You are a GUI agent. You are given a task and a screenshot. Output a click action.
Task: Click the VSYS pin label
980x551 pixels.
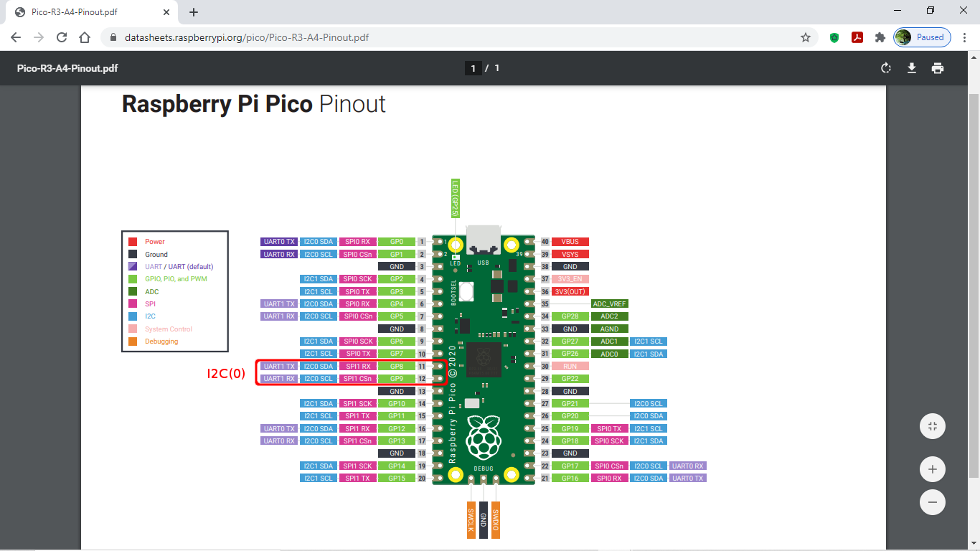(x=570, y=254)
